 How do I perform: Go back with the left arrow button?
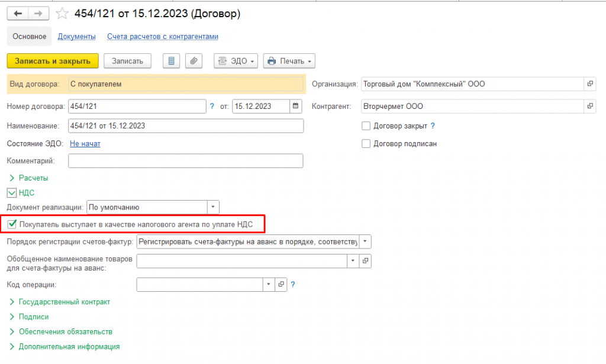(18, 14)
